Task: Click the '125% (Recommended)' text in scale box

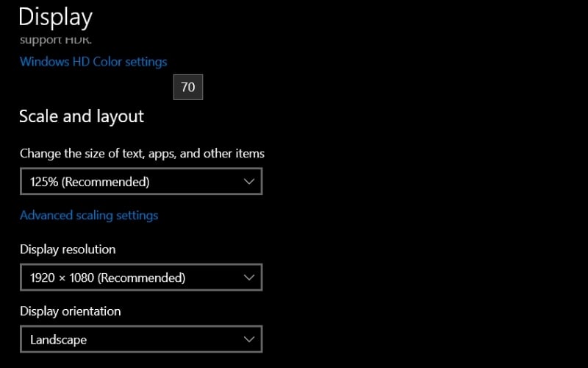Action: pyautogui.click(x=90, y=181)
